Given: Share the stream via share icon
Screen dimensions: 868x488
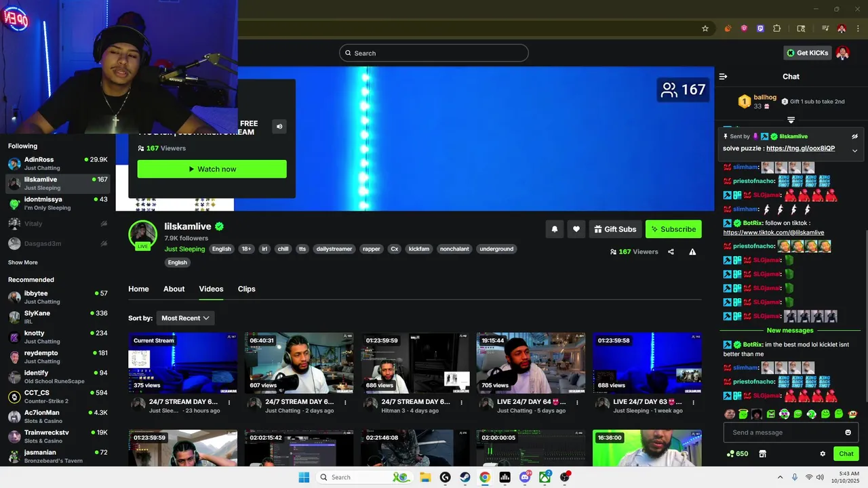Looking at the screenshot, I should (671, 251).
